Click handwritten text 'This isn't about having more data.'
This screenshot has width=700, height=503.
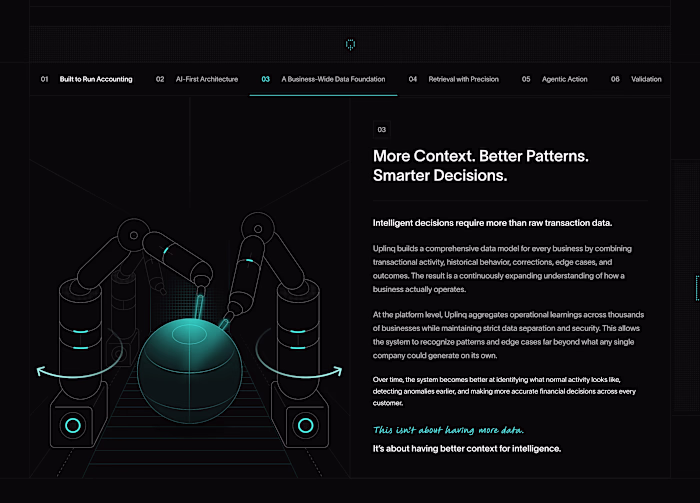coord(448,430)
